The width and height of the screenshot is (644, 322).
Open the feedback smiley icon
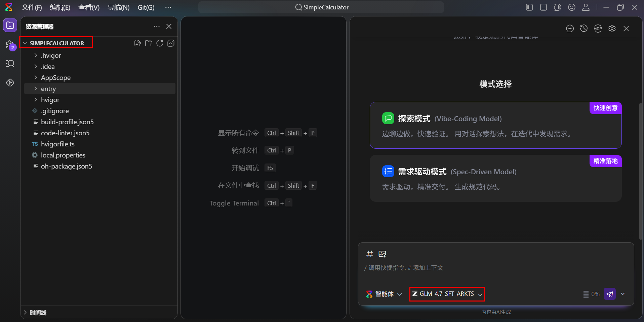pyautogui.click(x=572, y=7)
